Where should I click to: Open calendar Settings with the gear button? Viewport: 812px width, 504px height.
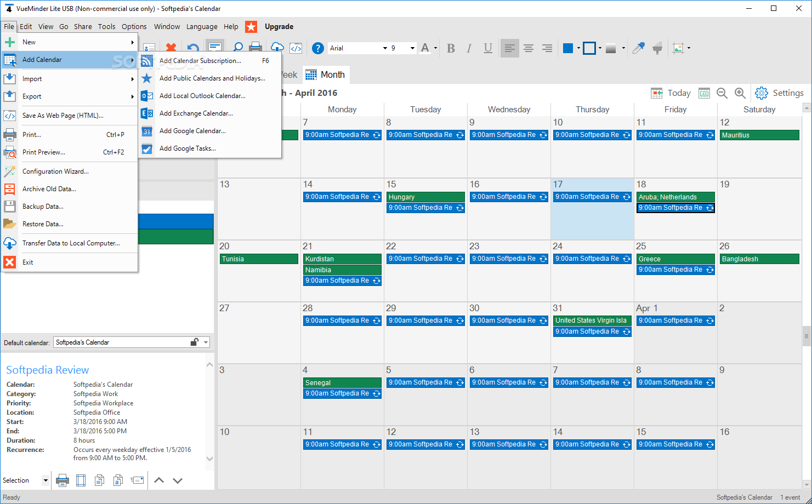click(779, 93)
